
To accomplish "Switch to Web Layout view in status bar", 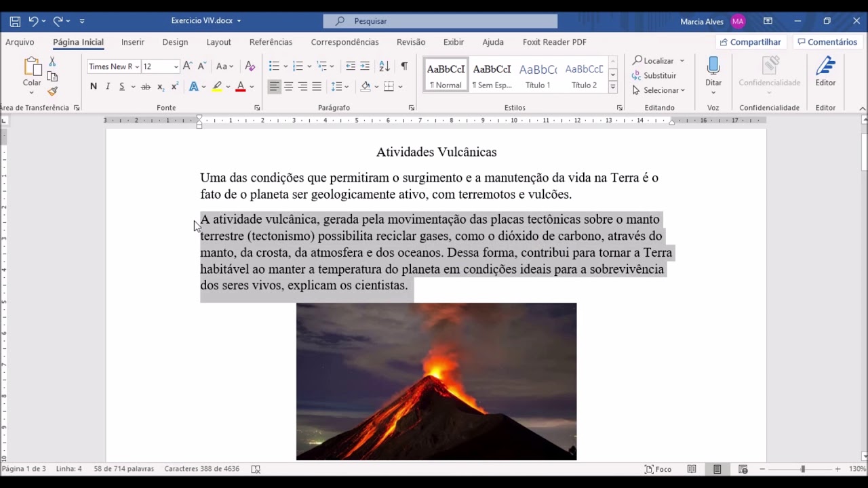I will click(743, 469).
